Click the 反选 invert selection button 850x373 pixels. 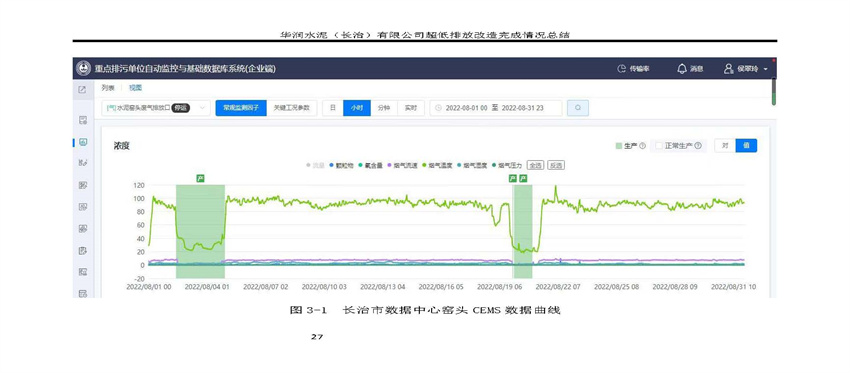click(x=555, y=165)
